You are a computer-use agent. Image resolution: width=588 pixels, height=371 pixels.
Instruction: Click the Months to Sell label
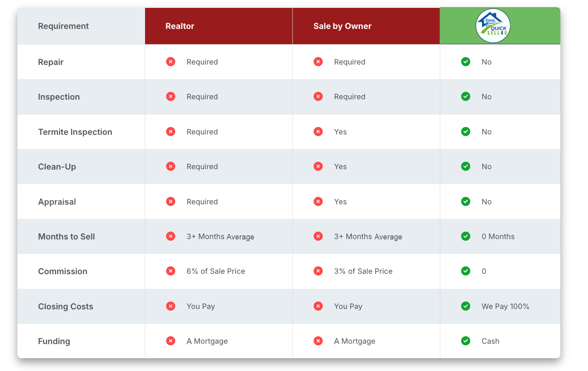click(67, 237)
